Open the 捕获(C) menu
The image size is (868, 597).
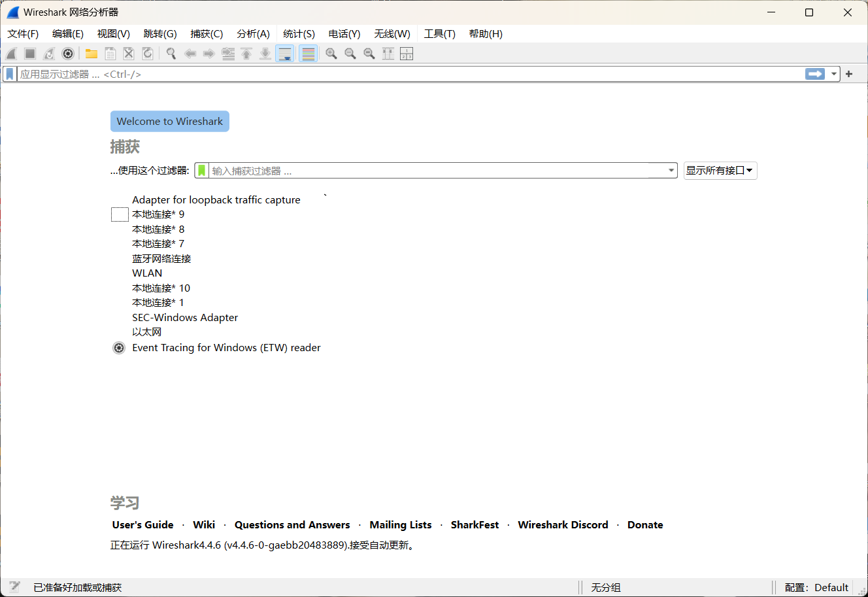[x=207, y=34]
